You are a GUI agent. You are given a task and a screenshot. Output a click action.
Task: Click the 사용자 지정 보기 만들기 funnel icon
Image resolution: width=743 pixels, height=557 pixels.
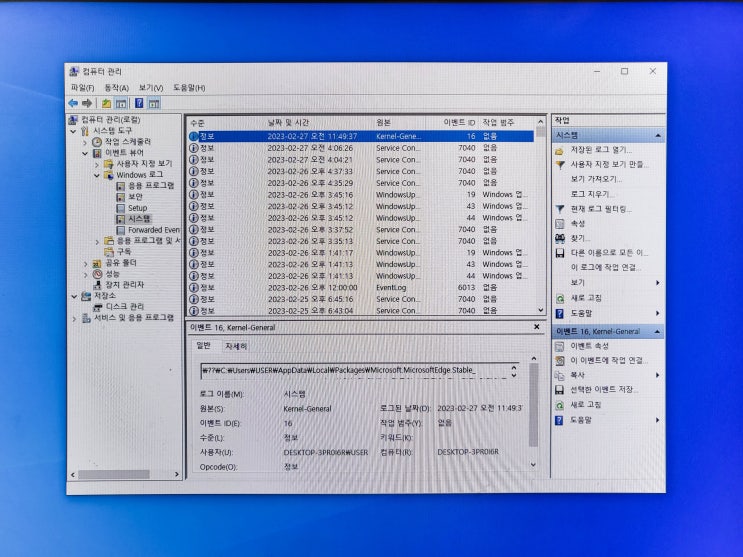pos(560,164)
